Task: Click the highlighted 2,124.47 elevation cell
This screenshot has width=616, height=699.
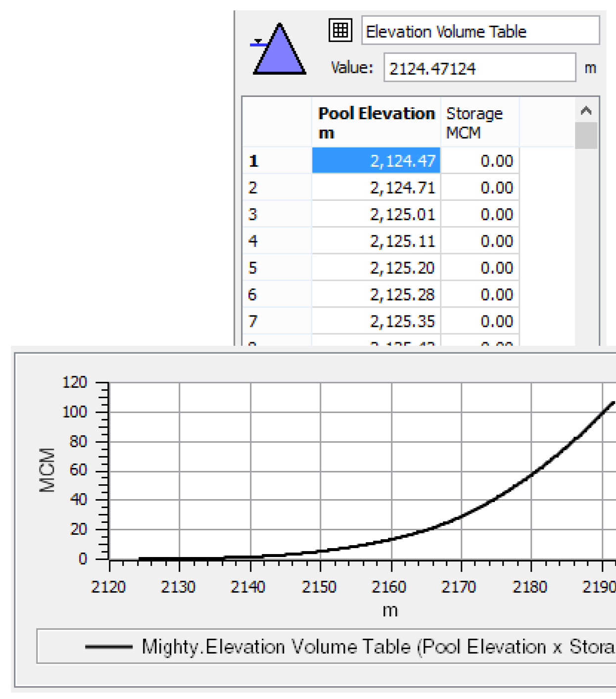Action: [376, 161]
